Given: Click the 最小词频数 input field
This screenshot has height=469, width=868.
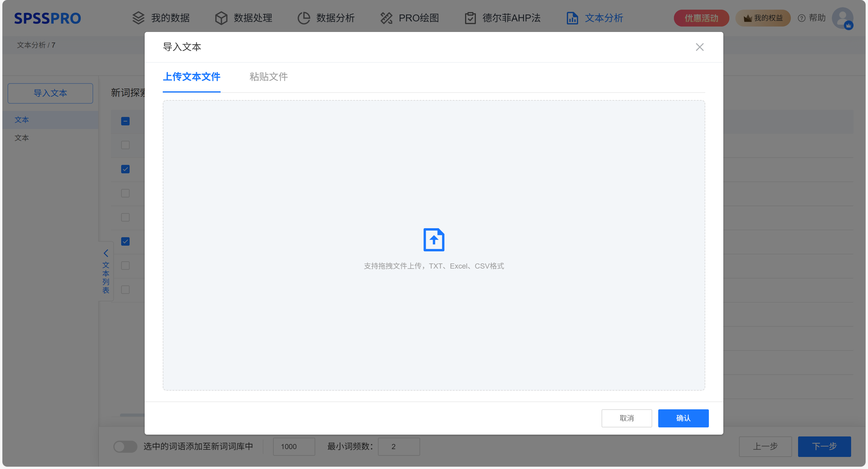Looking at the screenshot, I should click(x=399, y=446).
